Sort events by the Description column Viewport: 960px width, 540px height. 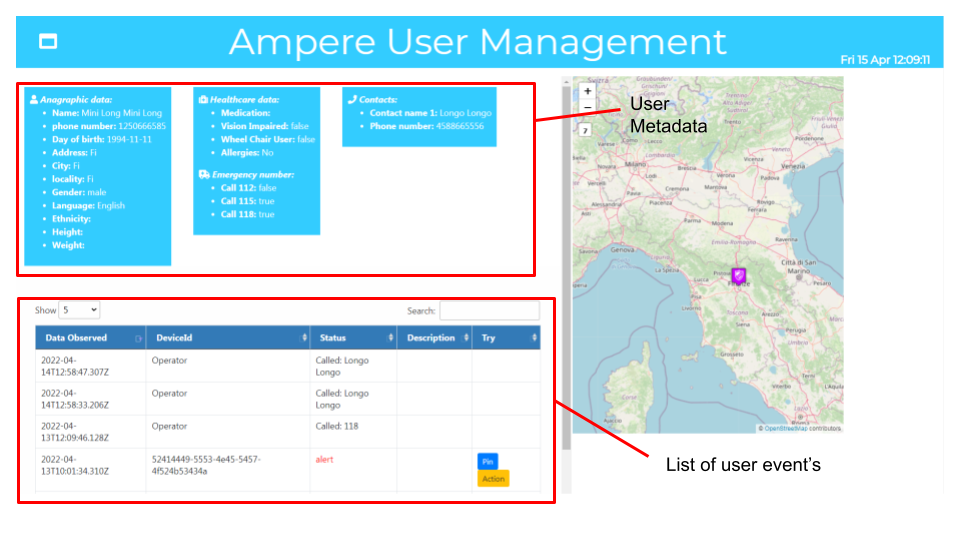[x=434, y=338]
